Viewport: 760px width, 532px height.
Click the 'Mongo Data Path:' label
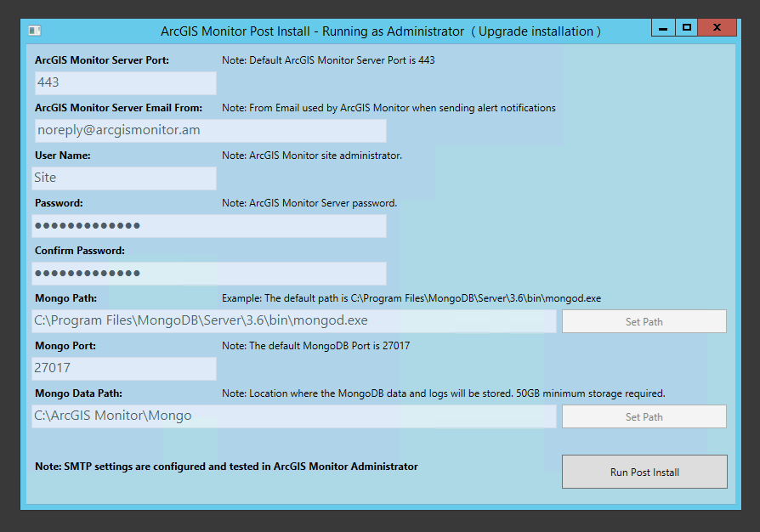coord(78,393)
